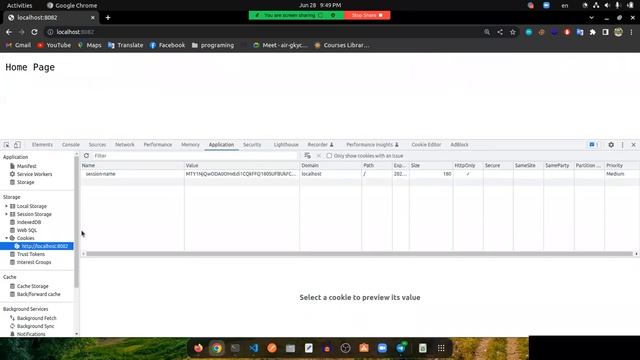The height and width of the screenshot is (360, 640).
Task: Open the programing bookmarks folder
Action: (213, 45)
